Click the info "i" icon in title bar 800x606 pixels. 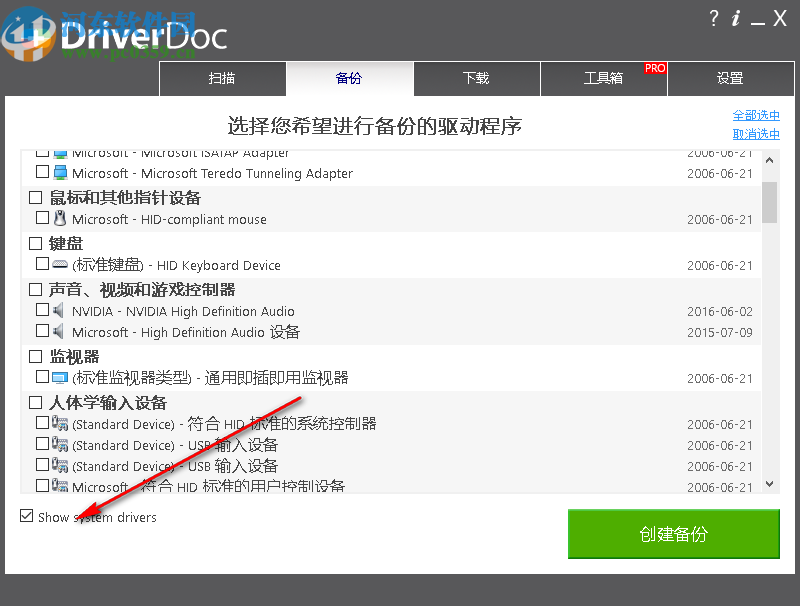(x=737, y=18)
